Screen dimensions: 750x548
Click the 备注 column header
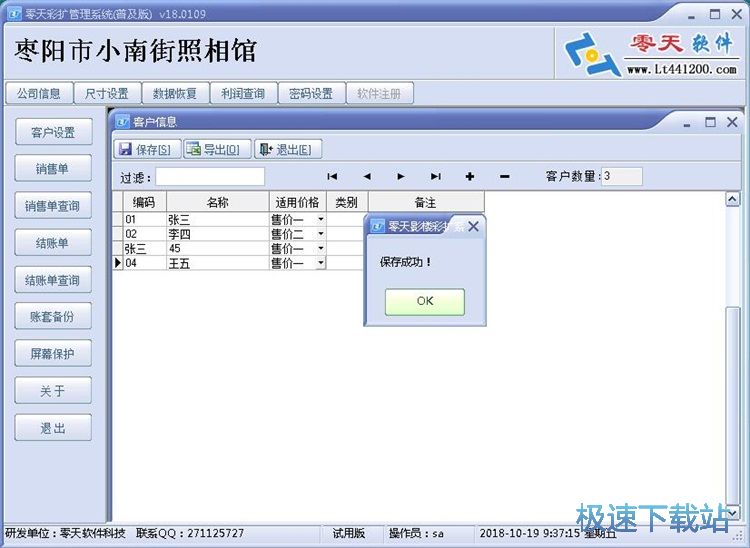426,202
